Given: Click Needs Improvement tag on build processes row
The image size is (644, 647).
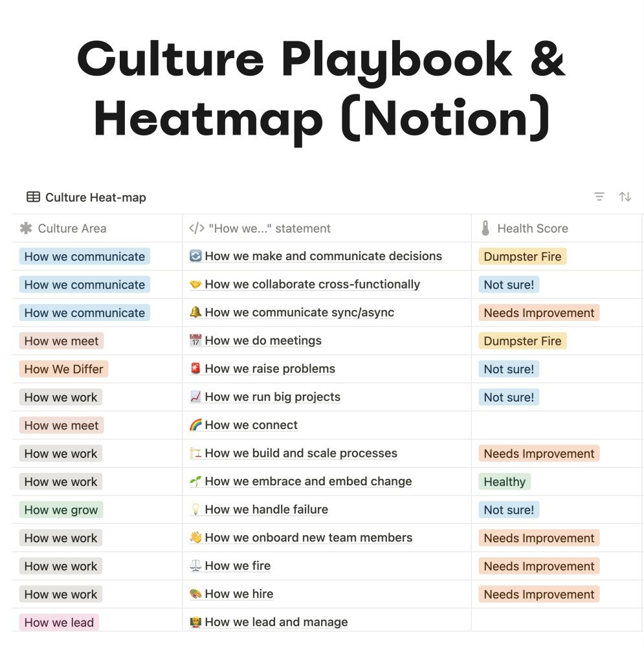Looking at the screenshot, I should [x=539, y=454].
